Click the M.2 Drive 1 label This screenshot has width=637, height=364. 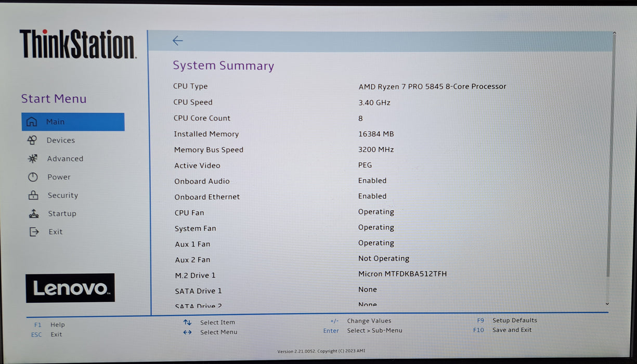point(195,275)
